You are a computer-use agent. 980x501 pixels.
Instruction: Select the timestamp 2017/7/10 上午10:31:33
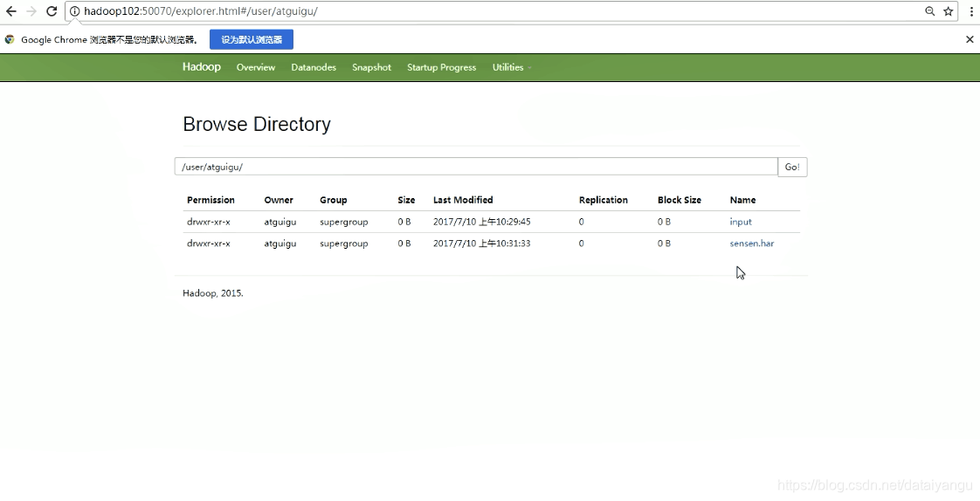(482, 244)
